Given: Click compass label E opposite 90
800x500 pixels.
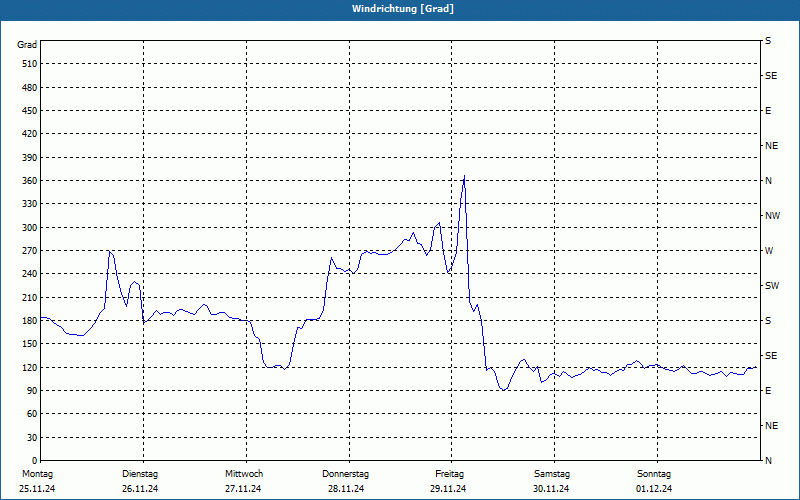Looking at the screenshot, I should (768, 390).
